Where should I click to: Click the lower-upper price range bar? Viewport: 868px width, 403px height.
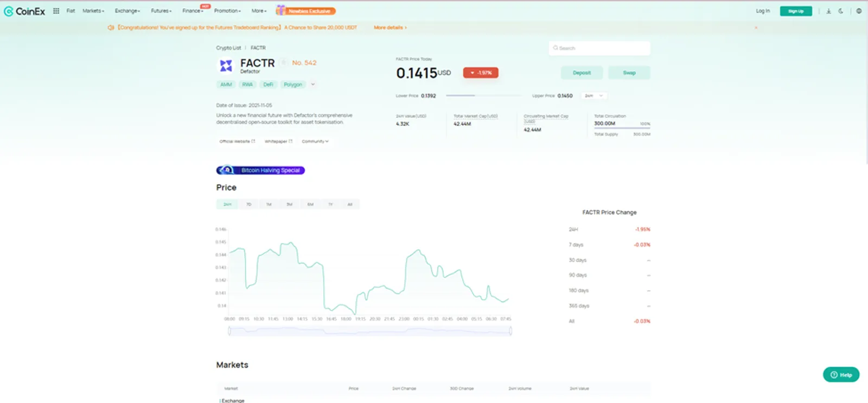(x=484, y=96)
